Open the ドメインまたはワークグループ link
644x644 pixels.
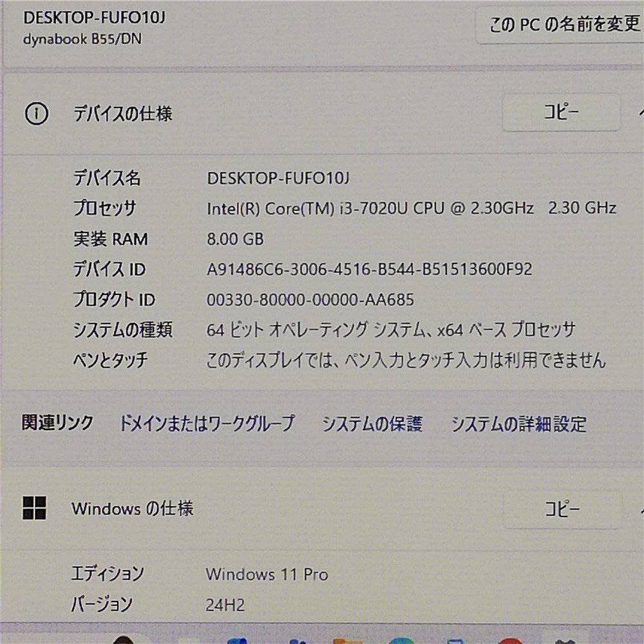click(207, 423)
